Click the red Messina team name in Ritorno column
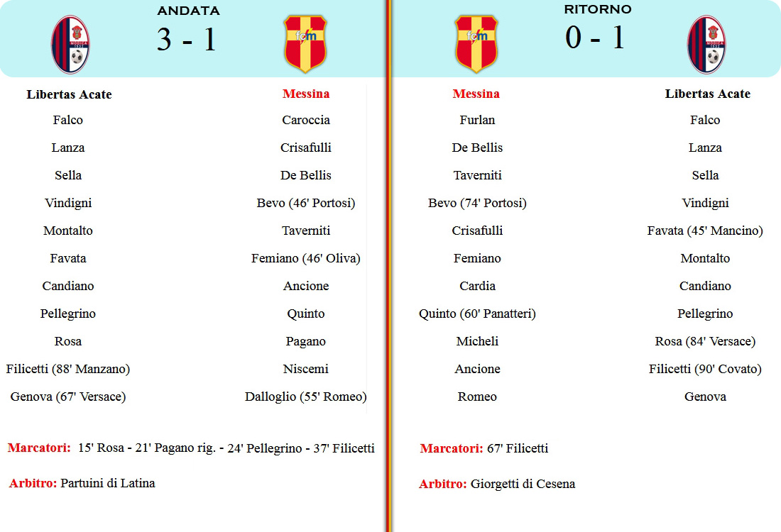This screenshot has width=781, height=532. 476,94
